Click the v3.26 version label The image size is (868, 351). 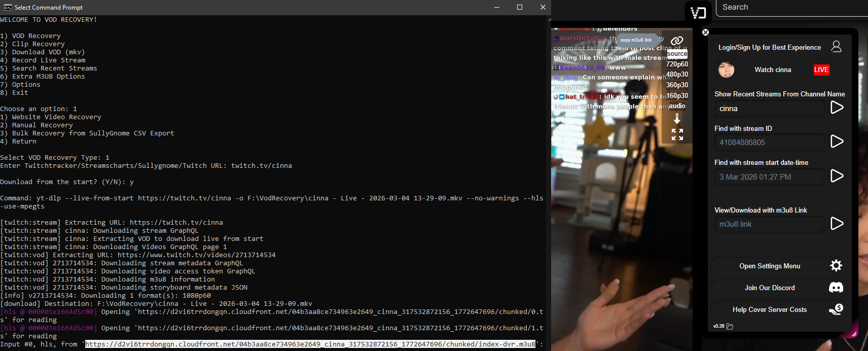[x=719, y=326]
